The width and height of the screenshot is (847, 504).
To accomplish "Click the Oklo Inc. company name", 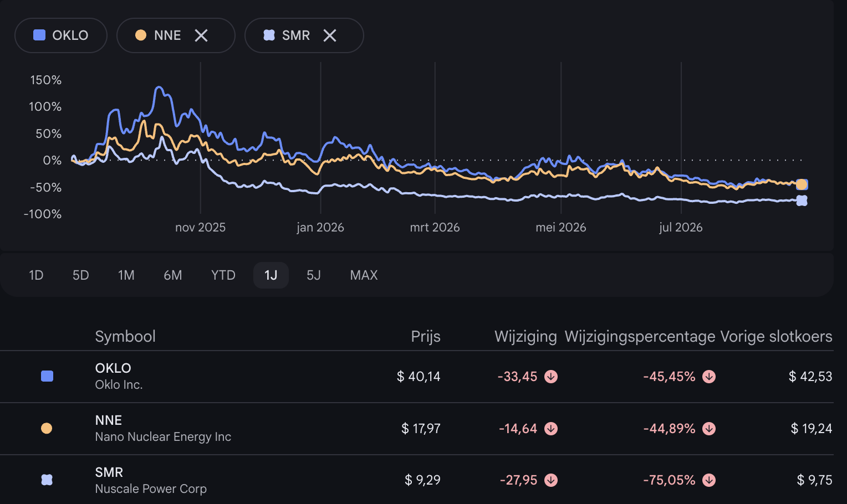I will point(119,385).
